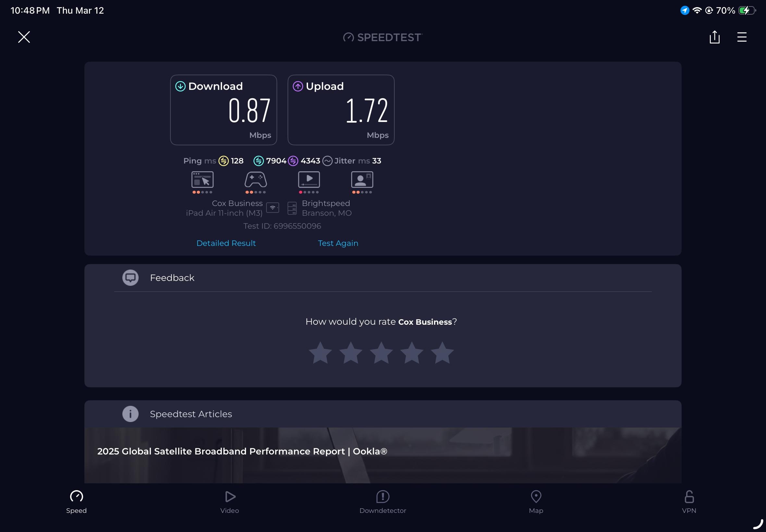Tap the Brightspeed server icon
This screenshot has width=766, height=532.
pyautogui.click(x=292, y=208)
